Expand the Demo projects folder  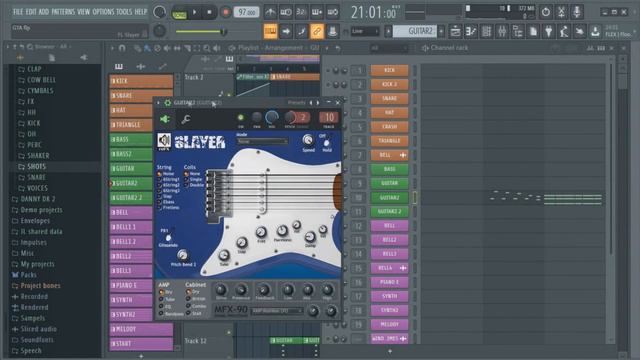(x=41, y=210)
